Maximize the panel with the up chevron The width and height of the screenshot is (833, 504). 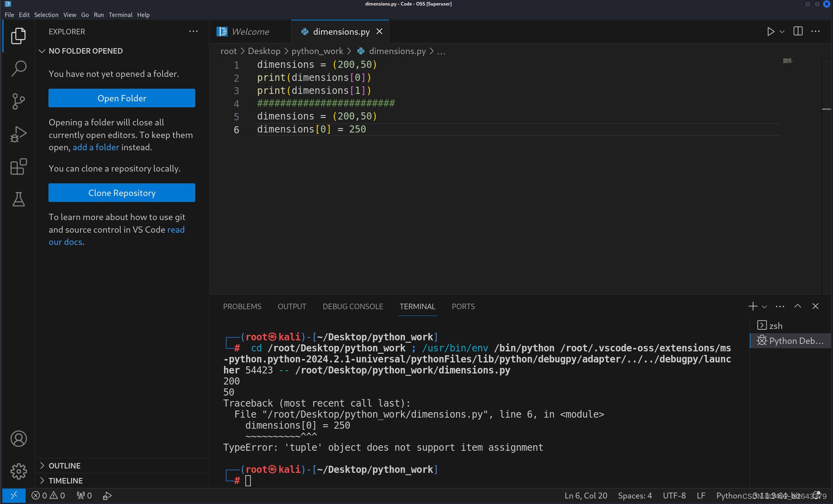[x=798, y=306]
